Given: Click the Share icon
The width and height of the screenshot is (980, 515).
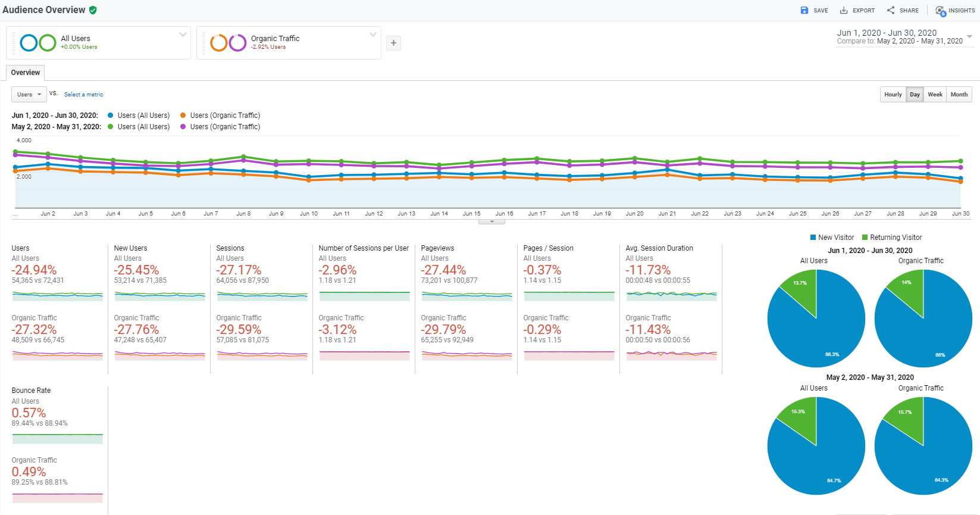Looking at the screenshot, I should click(x=891, y=10).
